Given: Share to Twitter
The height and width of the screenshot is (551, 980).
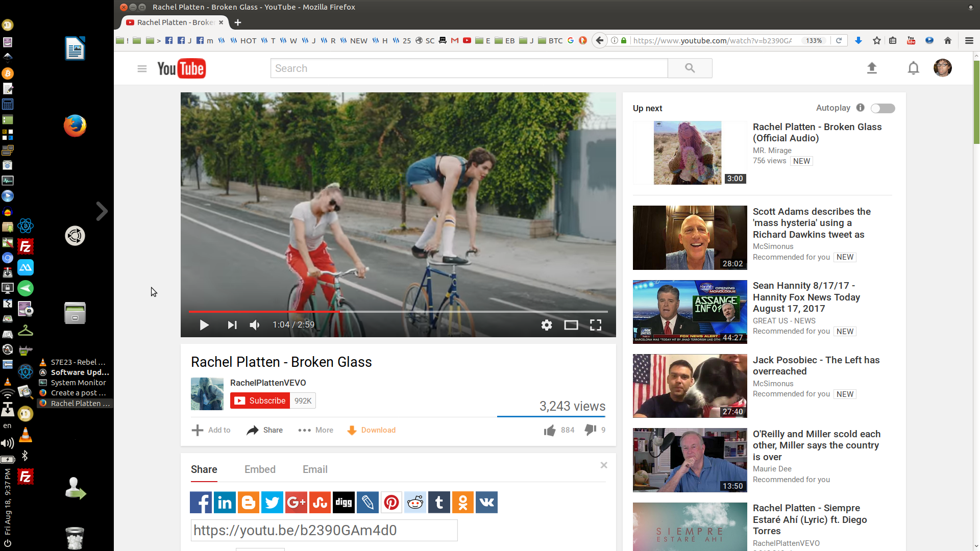Looking at the screenshot, I should (x=272, y=503).
